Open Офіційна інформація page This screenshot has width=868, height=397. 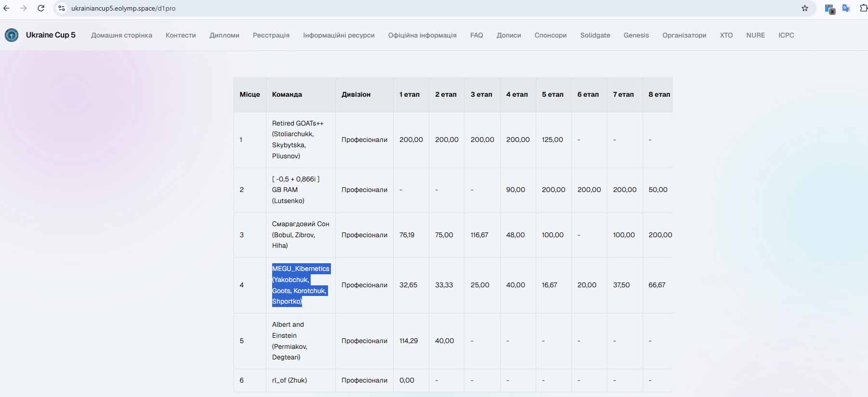(x=422, y=35)
